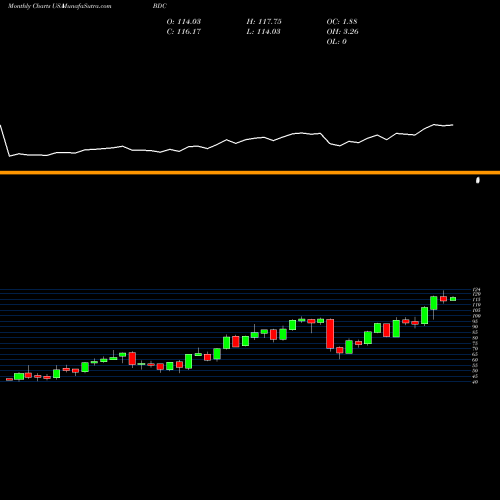Click the 124 price axis label
The width and height of the screenshot is (500, 500).
coord(477,290)
